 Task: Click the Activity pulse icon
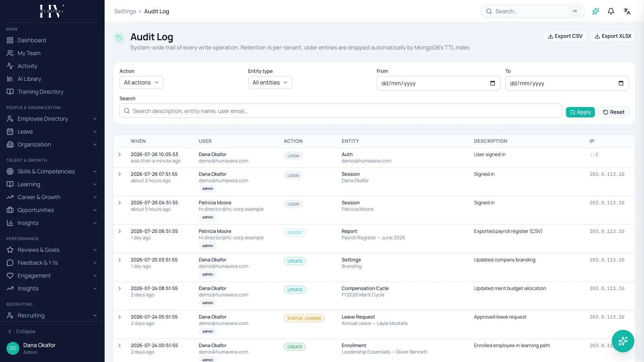coord(10,66)
